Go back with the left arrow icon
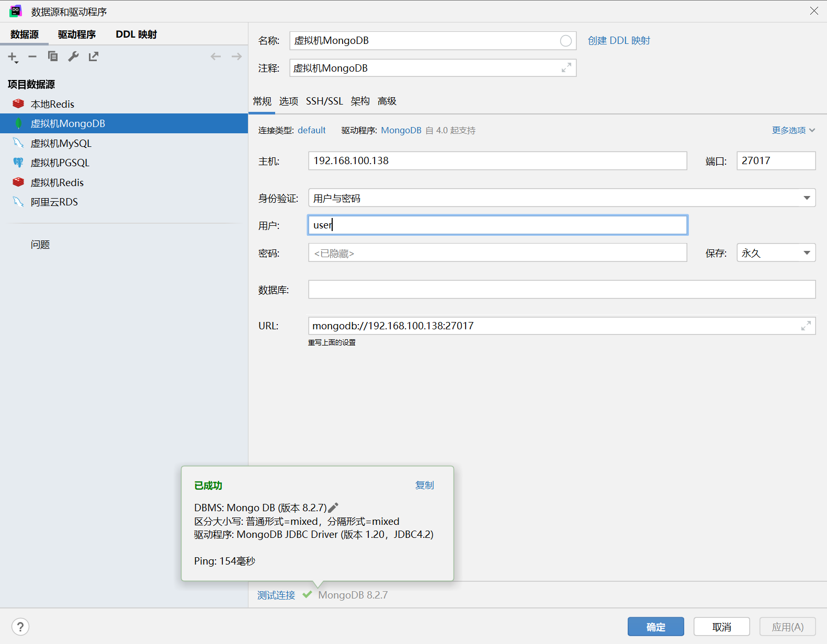The image size is (827, 644). [216, 56]
